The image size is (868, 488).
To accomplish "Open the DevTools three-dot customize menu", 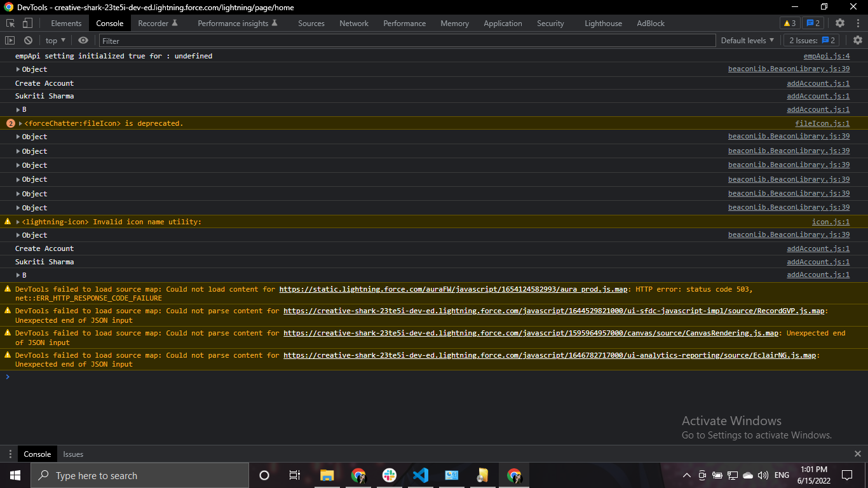I will 857,24.
